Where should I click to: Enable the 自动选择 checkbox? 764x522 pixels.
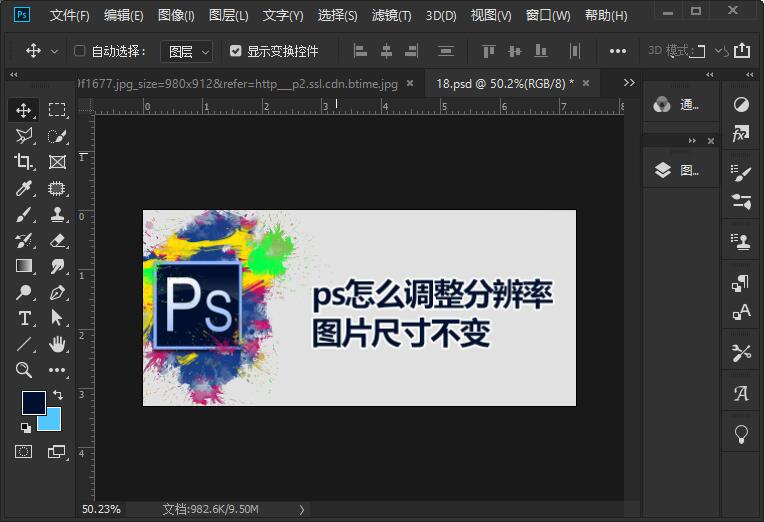pyautogui.click(x=79, y=51)
